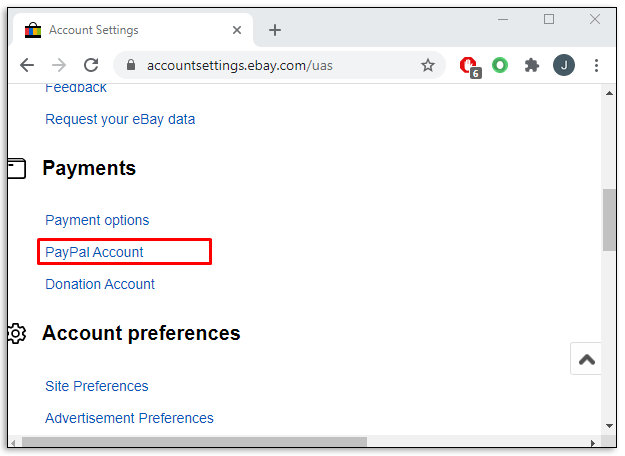Close the Account Settings tab
Viewport: 625px width, 456px height.
pyautogui.click(x=236, y=30)
